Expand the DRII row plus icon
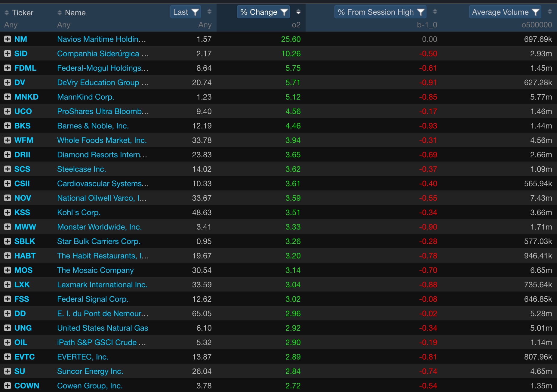This screenshot has width=557, height=392. [x=8, y=155]
